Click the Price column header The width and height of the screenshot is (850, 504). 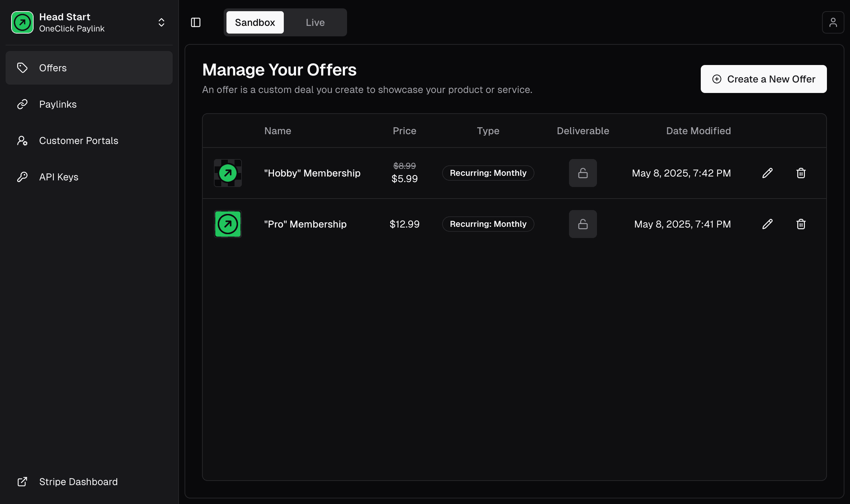[405, 131]
